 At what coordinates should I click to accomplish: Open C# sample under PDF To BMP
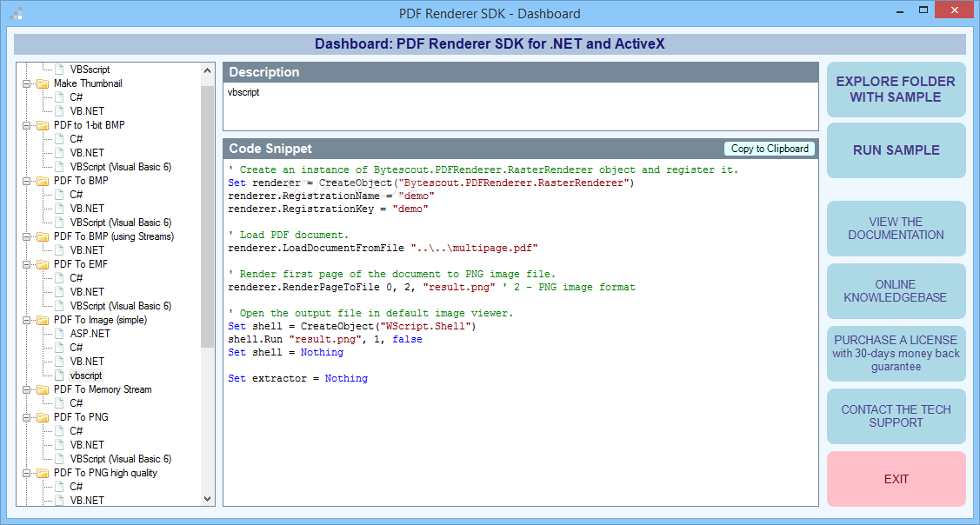77,195
